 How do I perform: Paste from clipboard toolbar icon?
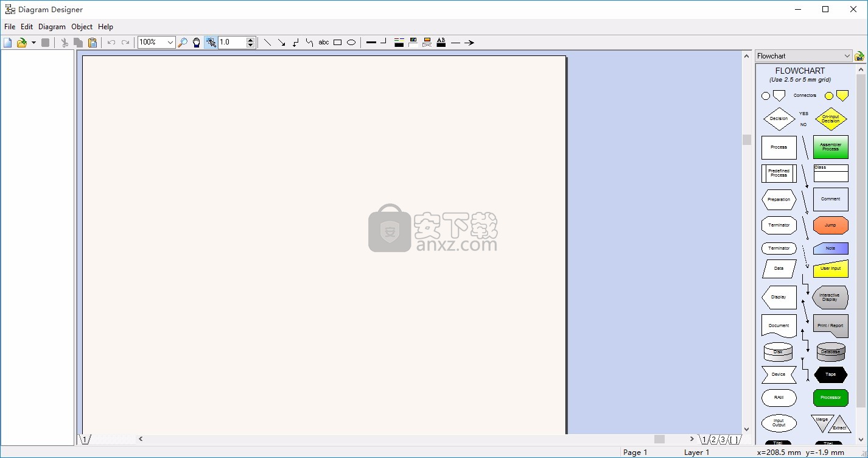pyautogui.click(x=93, y=43)
